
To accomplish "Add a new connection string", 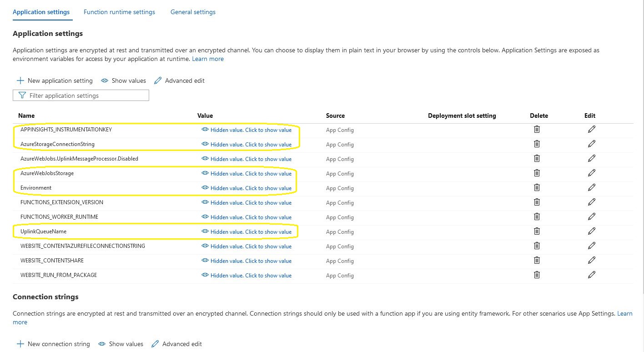I will click(53, 344).
